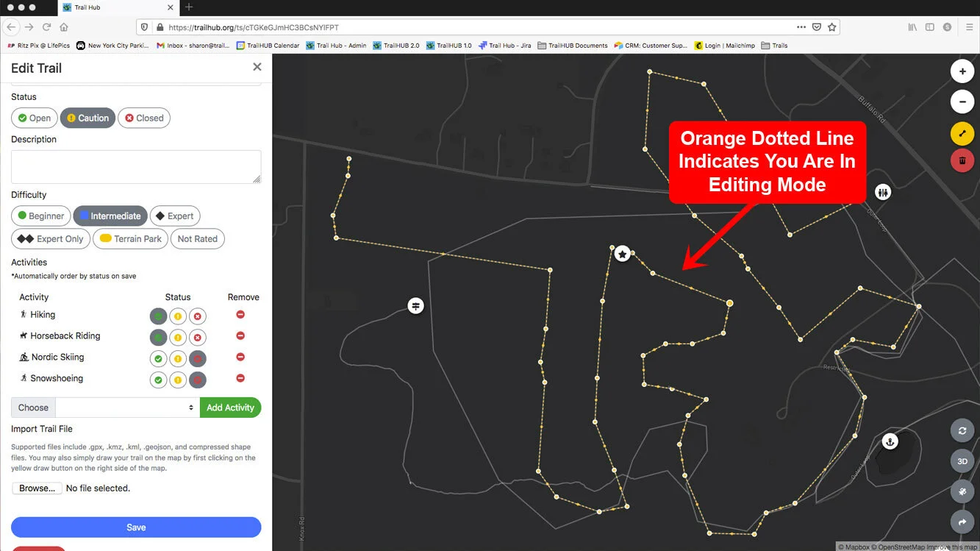
Task: Remove the Horseback Riding activity
Action: coord(240,336)
